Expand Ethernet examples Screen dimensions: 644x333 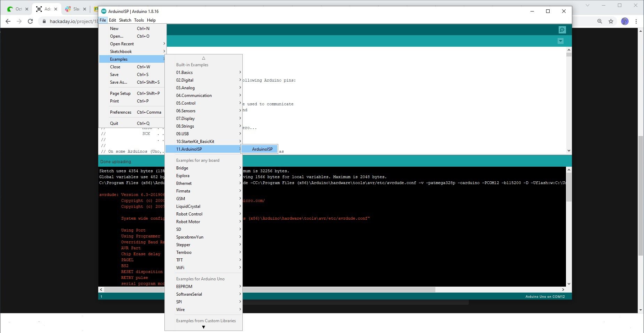pyautogui.click(x=203, y=183)
